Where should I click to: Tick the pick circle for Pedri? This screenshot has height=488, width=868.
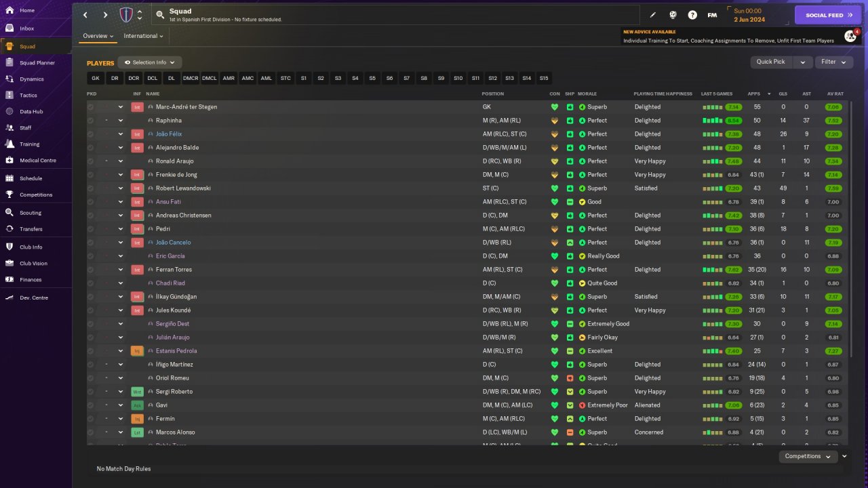click(91, 229)
